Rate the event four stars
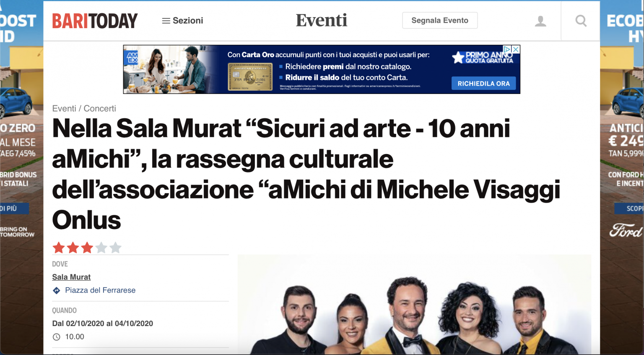644x355 pixels. [101, 248]
